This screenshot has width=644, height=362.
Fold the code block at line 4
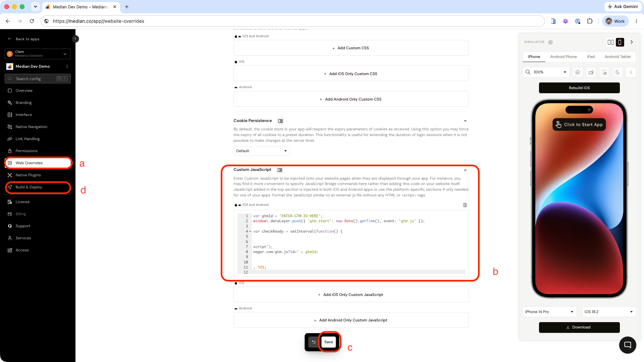(x=250, y=232)
